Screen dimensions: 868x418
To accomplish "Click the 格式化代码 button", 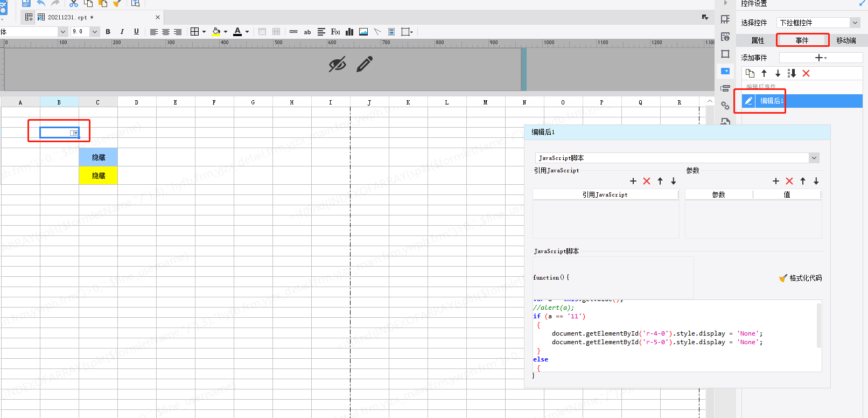I will click(x=800, y=278).
